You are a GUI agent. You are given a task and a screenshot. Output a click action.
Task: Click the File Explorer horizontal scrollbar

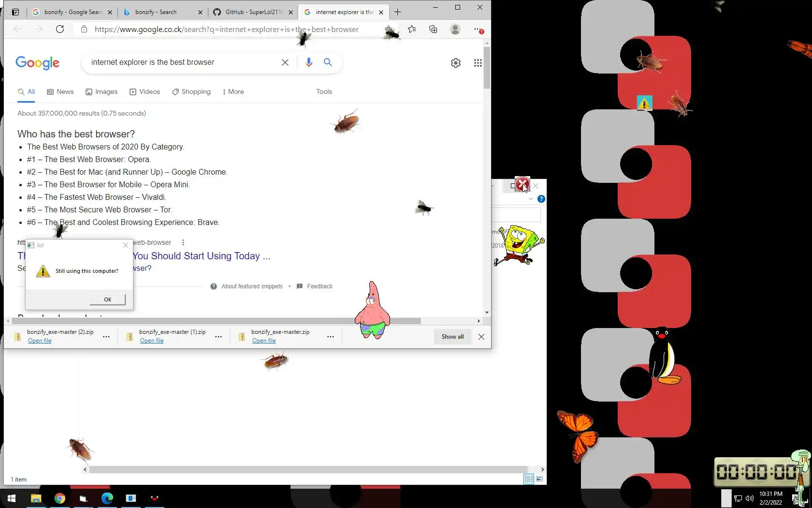pos(308,469)
